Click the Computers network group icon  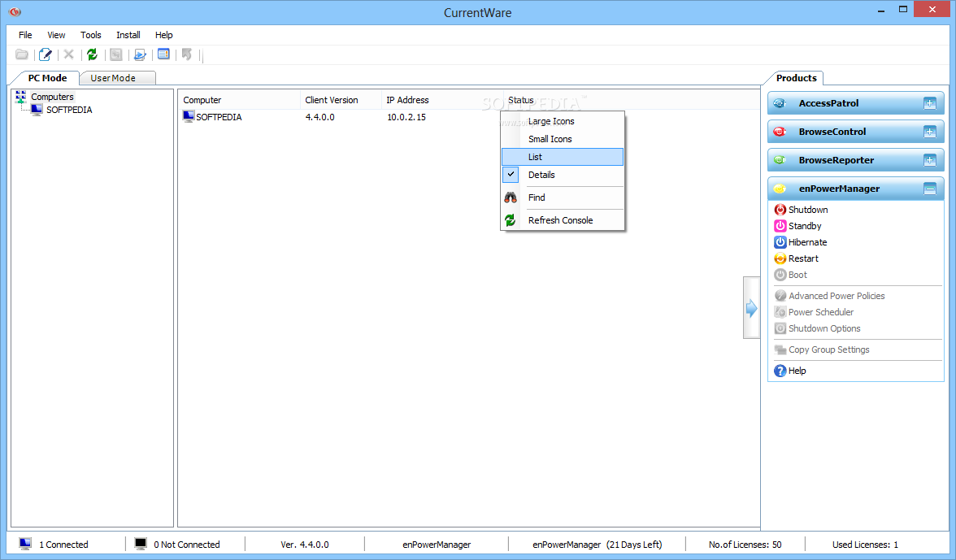coord(21,97)
